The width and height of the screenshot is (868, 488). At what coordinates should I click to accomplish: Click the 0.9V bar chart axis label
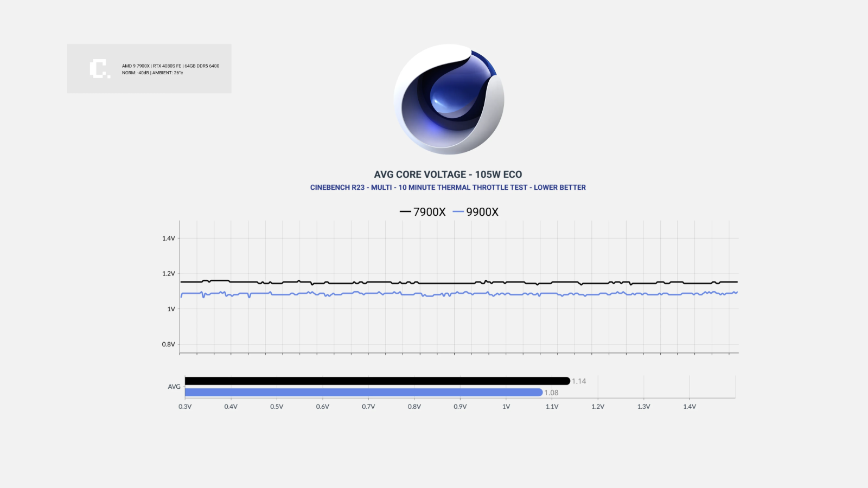click(x=460, y=407)
